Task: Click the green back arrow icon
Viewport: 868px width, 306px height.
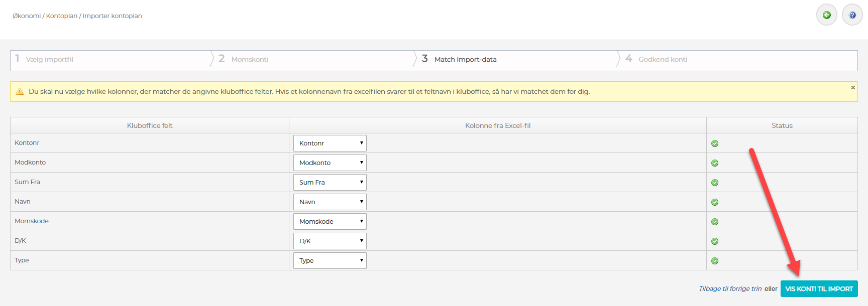Action: click(x=826, y=15)
